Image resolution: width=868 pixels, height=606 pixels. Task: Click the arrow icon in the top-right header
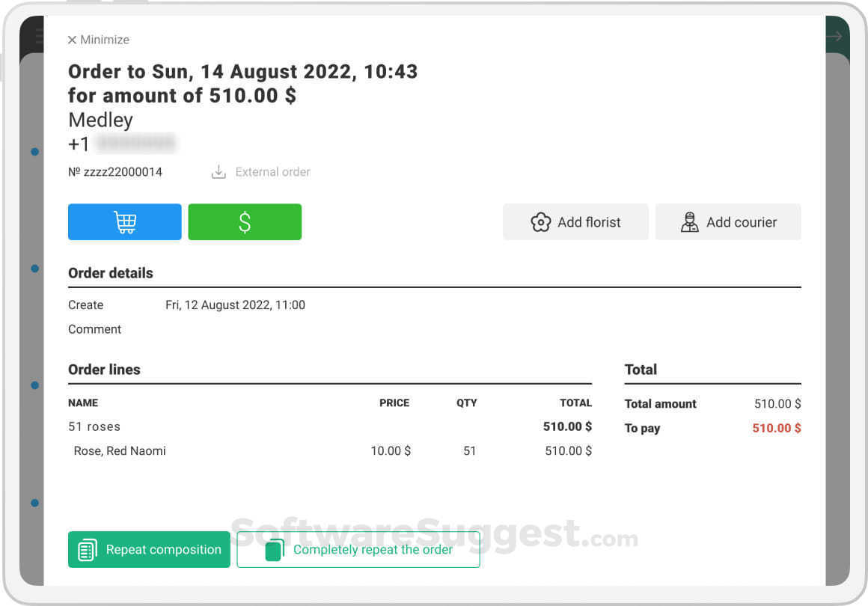(834, 36)
